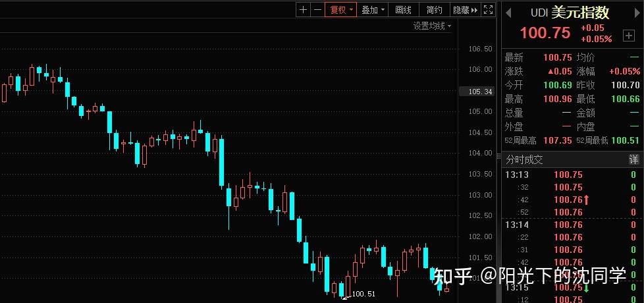The width and height of the screenshot is (644, 303).
Task: Collapse the side panel with 隐藏
Action: pyautogui.click(x=465, y=10)
